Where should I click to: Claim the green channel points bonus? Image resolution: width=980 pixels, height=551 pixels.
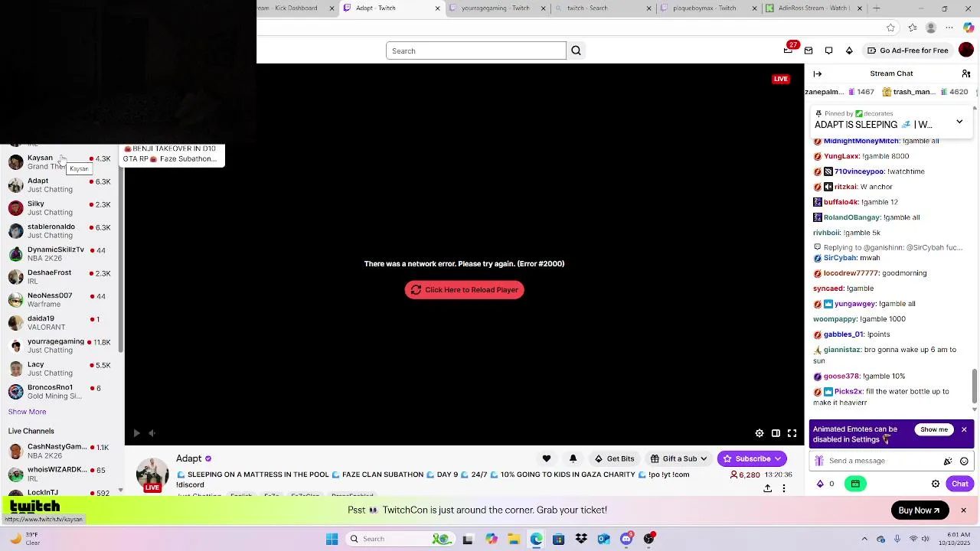[x=855, y=484]
